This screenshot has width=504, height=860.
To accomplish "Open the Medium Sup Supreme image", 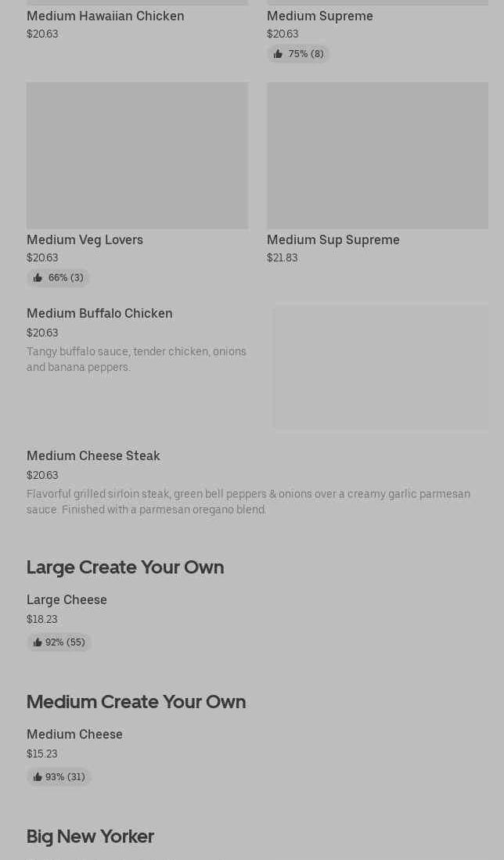I will pos(377,156).
